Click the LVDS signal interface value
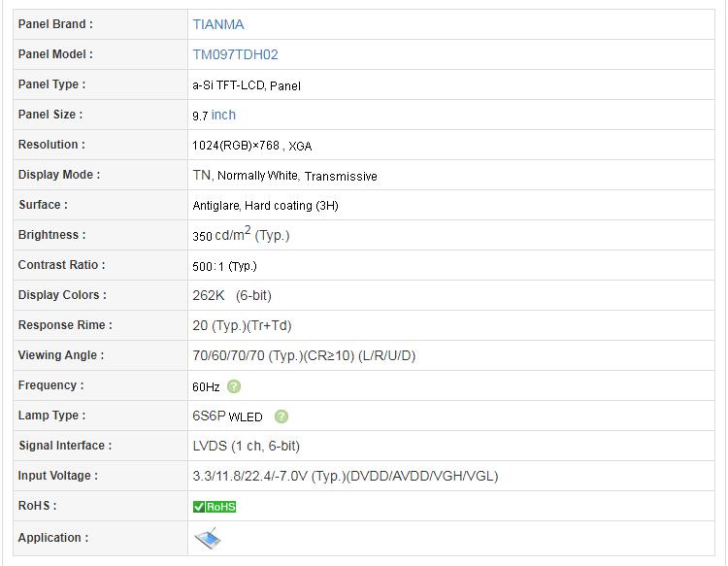This screenshot has height=566, width=728. tap(209, 446)
